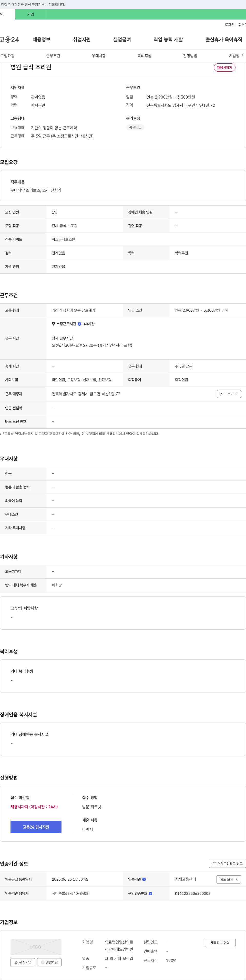The image size is (246, 980).
Task: Switch to the 기업 tab
Action: click(31, 14)
